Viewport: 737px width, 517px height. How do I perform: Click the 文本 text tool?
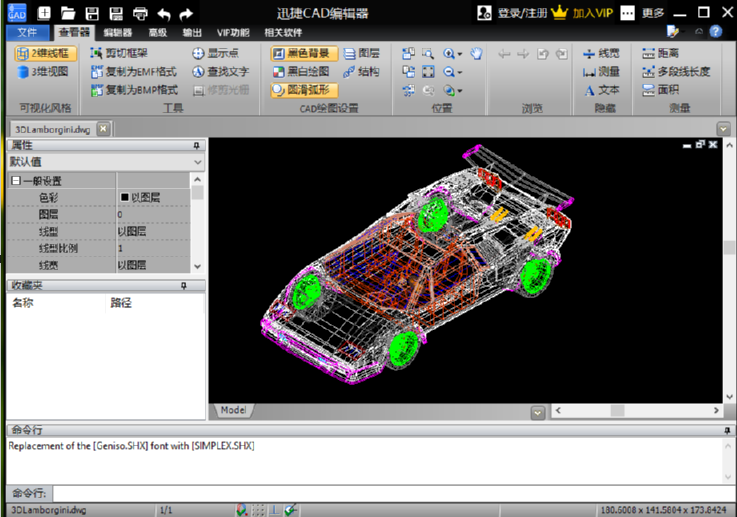(601, 90)
